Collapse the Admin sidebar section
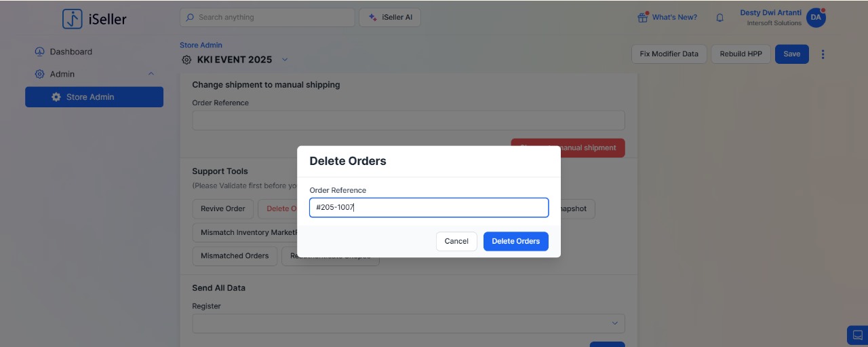Viewport: 868px width, 347px height. point(151,74)
